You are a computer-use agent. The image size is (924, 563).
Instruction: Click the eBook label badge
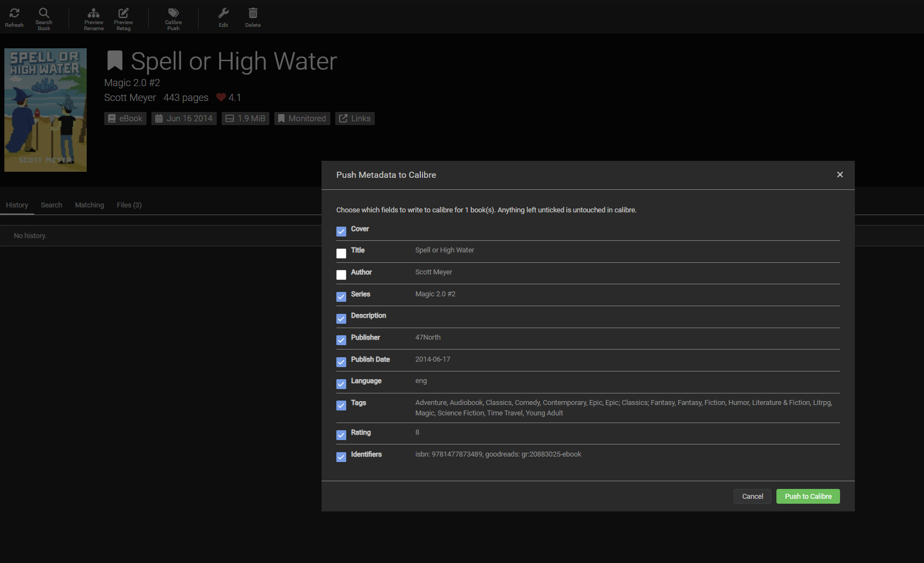[126, 119]
